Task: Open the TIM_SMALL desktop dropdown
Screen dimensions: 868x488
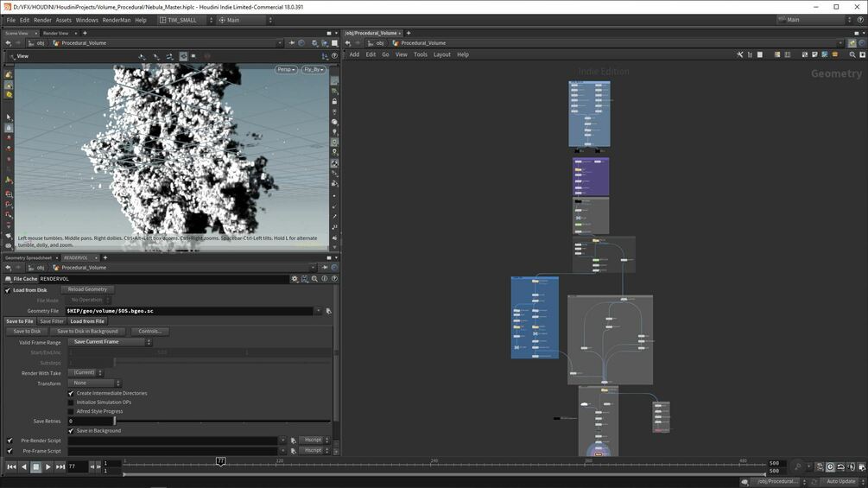Action: (186, 20)
